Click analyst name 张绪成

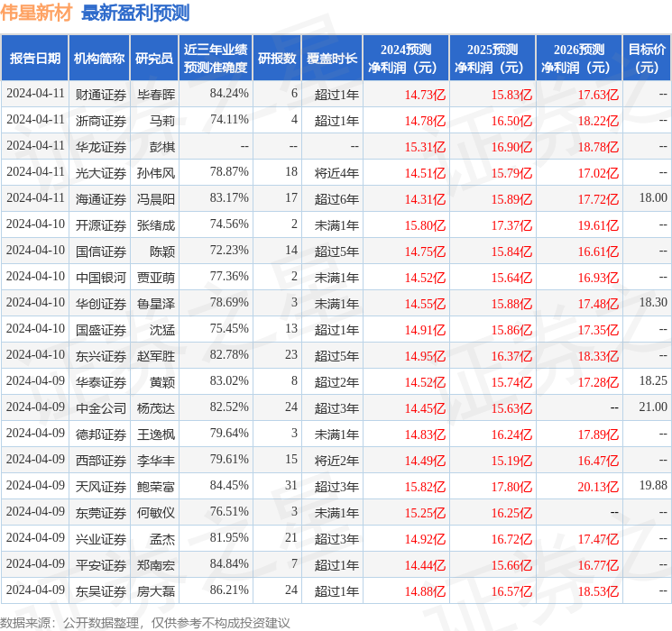156,224
